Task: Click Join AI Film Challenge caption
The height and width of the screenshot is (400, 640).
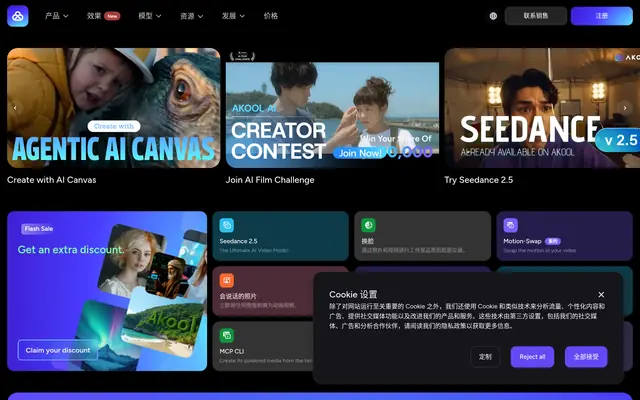Action: pos(270,180)
